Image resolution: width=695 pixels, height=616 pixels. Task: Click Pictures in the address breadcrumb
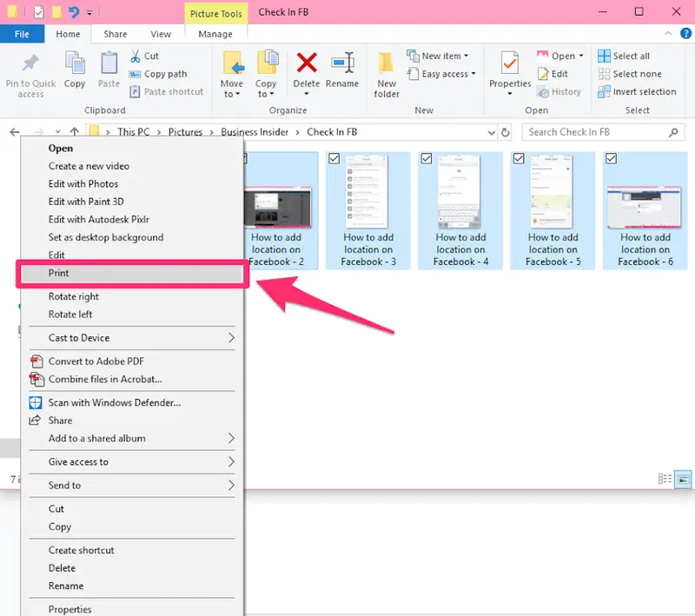[185, 131]
